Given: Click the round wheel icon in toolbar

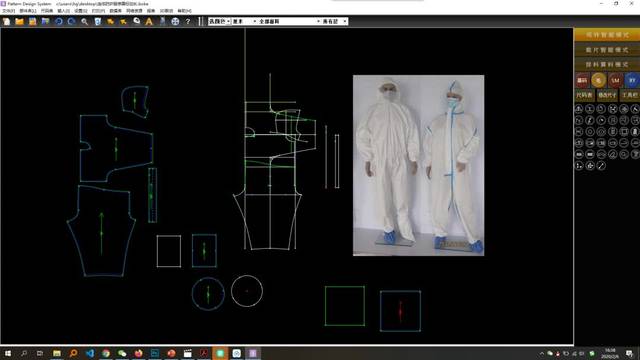Looking at the screenshot, I should click(x=175, y=21).
